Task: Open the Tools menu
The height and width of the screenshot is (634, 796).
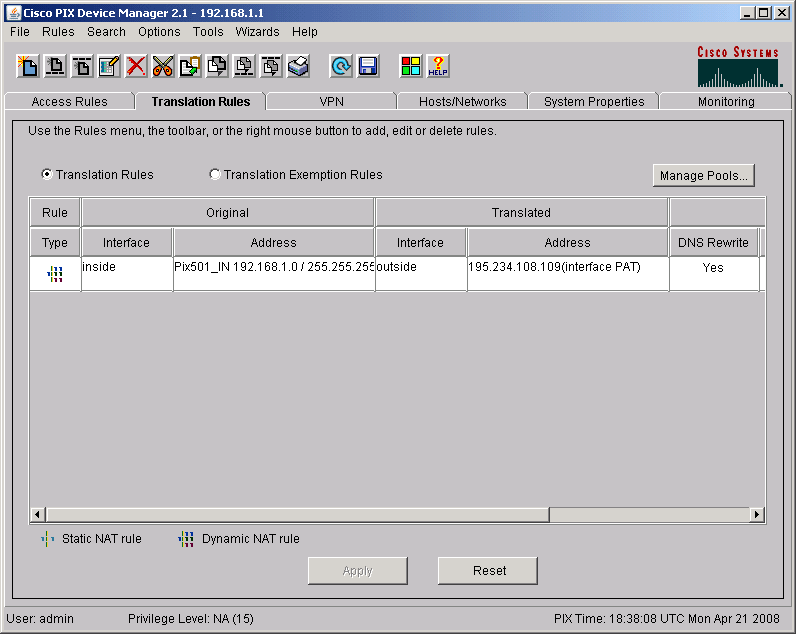Action: (208, 31)
